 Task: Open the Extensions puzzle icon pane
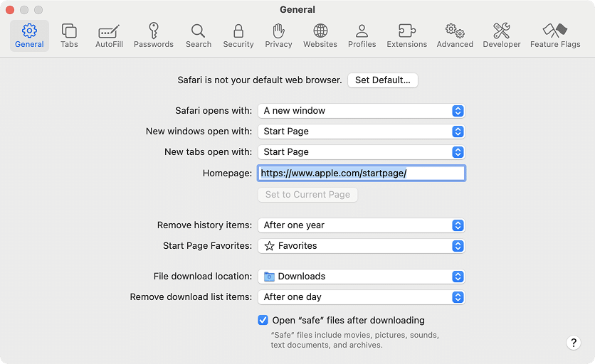407,36
